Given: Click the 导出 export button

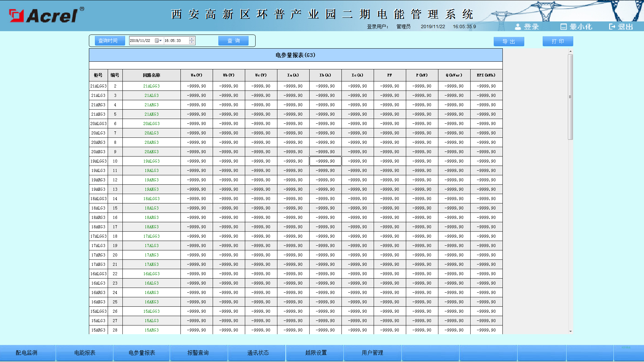Looking at the screenshot, I should click(509, 41).
